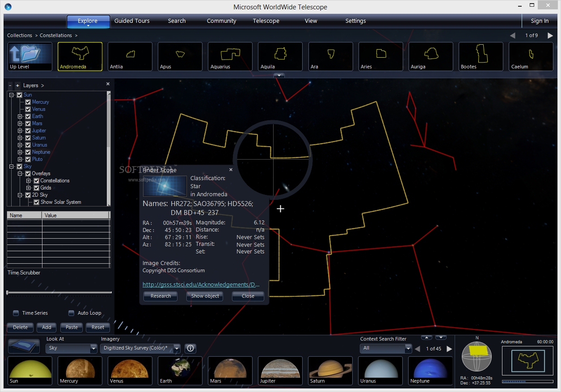Select the Andromeda constellation thumbnail
Image resolution: width=561 pixels, height=392 pixels.
[x=80, y=57]
